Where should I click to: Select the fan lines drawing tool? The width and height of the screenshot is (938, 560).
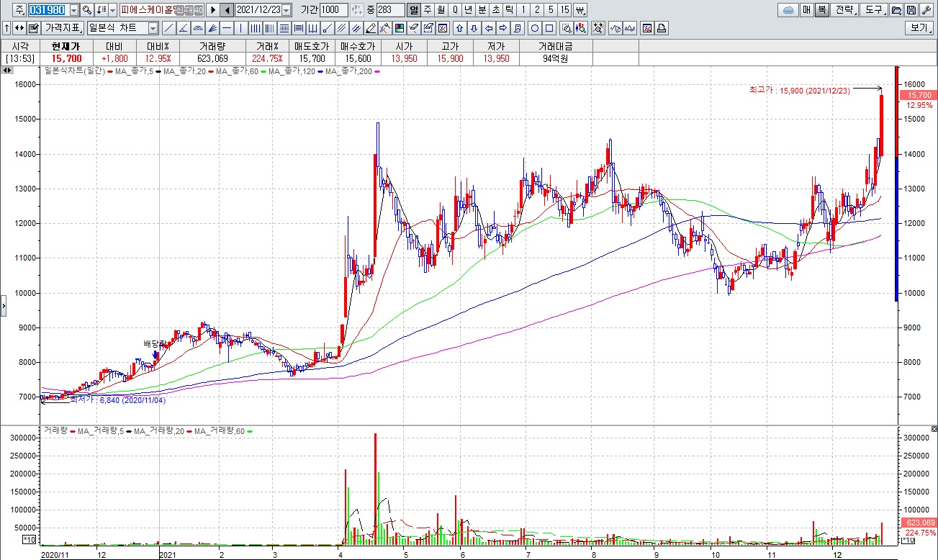tap(212, 28)
